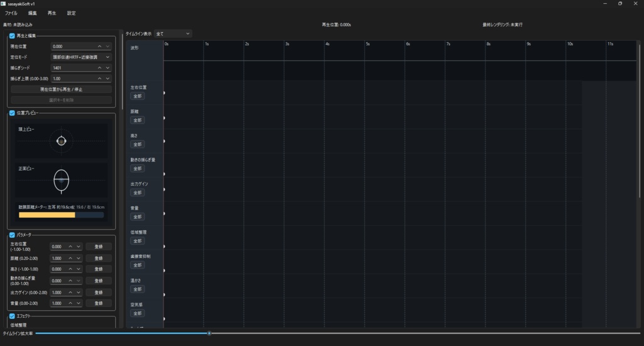644x346 pixels.
Task: Click 全部 button on 距離 track
Action: click(x=137, y=120)
